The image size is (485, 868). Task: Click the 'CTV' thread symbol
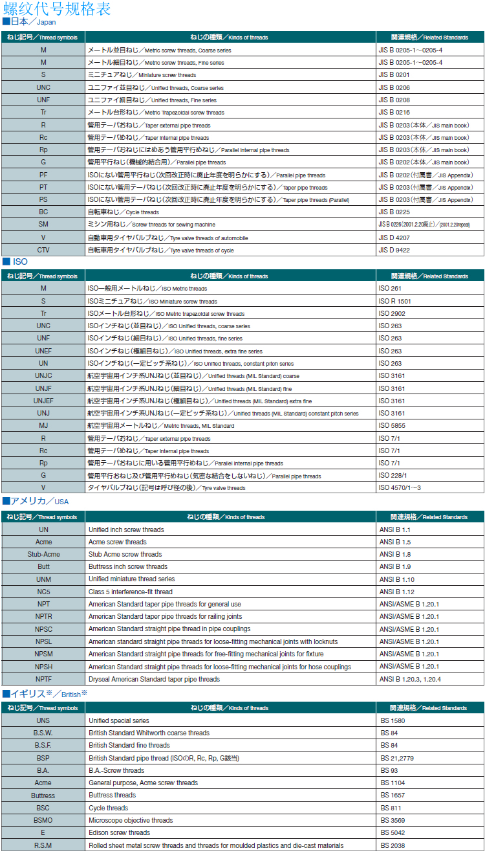click(x=43, y=250)
